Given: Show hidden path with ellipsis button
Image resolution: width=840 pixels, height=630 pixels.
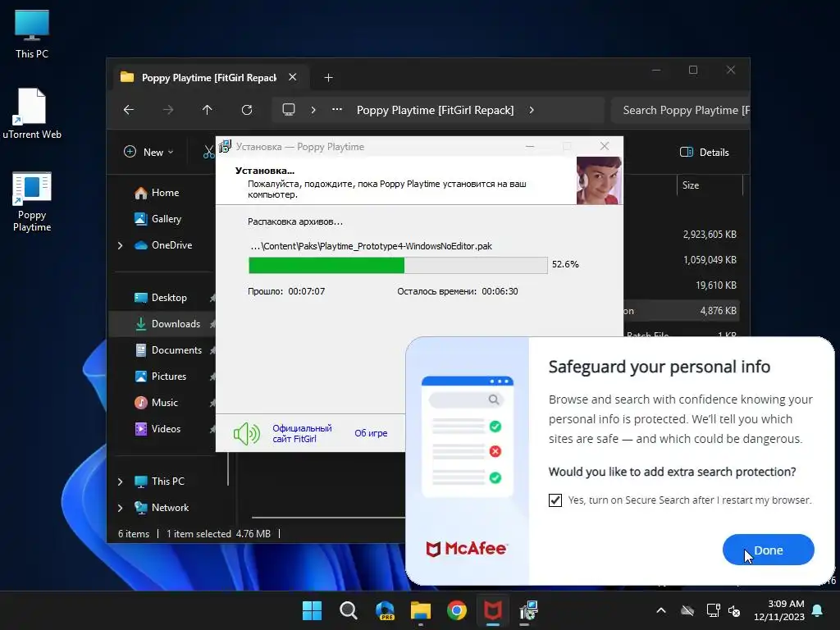Looking at the screenshot, I should coord(337,109).
